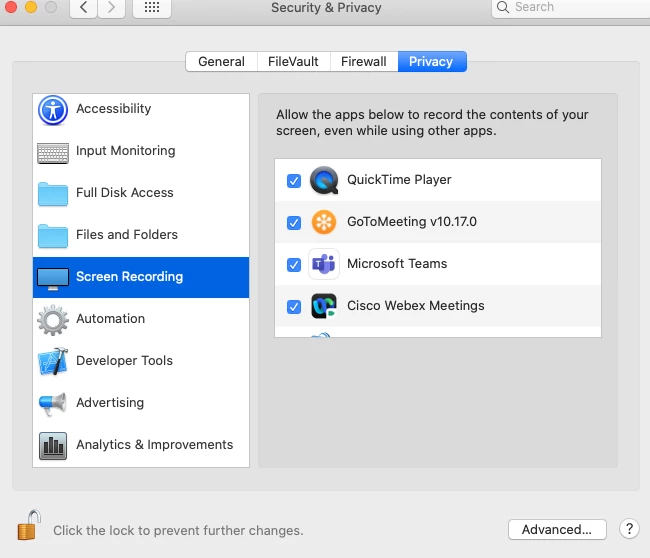The image size is (650, 558).
Task: Select the Microsoft Teams name text
Action: click(397, 263)
